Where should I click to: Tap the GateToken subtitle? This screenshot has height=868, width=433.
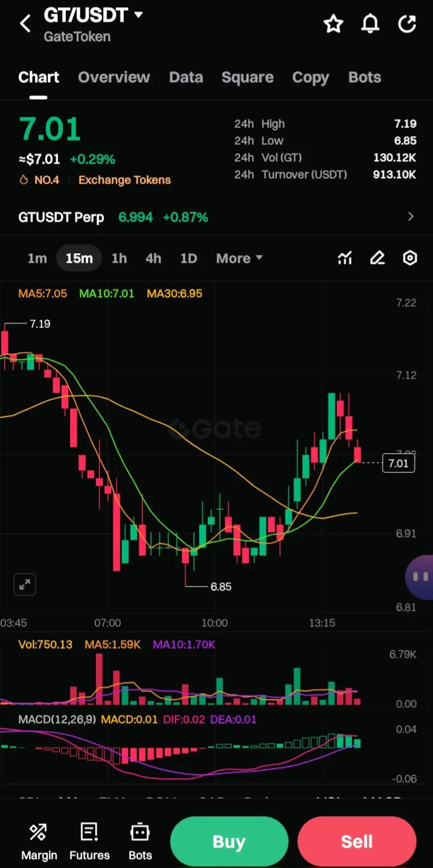(77, 37)
